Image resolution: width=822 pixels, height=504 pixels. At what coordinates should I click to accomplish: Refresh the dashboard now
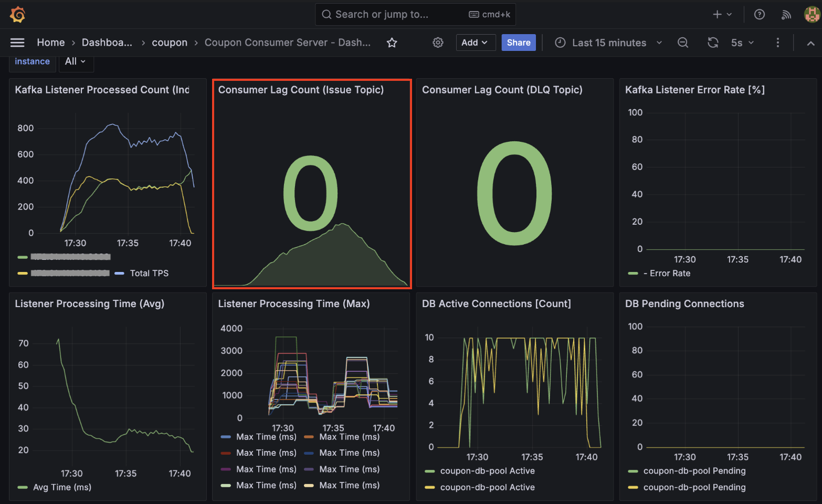(x=712, y=43)
